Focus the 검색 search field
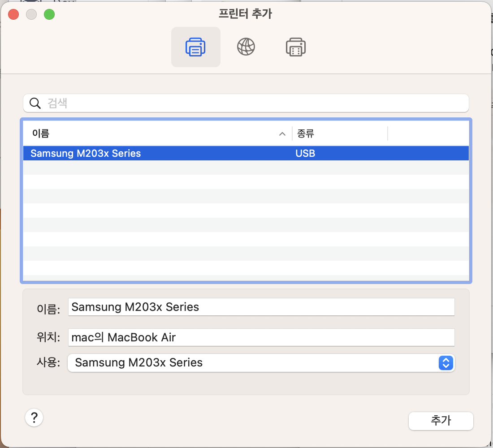This screenshot has width=493, height=448. coord(246,103)
